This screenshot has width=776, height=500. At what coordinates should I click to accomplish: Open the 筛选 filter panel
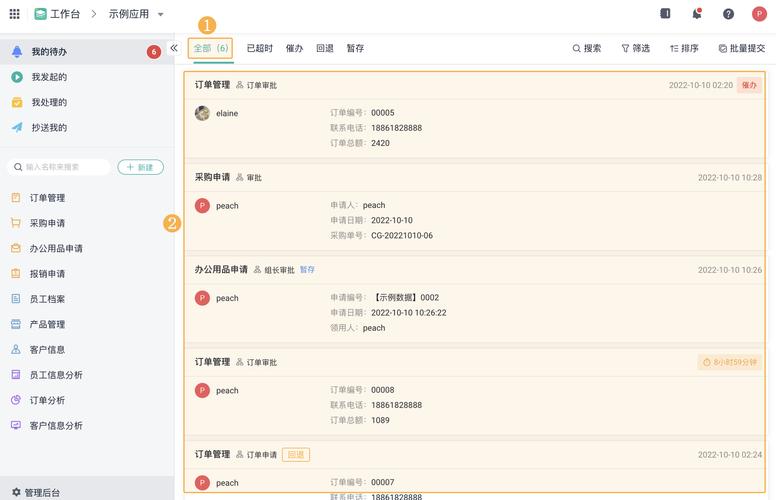click(635, 48)
